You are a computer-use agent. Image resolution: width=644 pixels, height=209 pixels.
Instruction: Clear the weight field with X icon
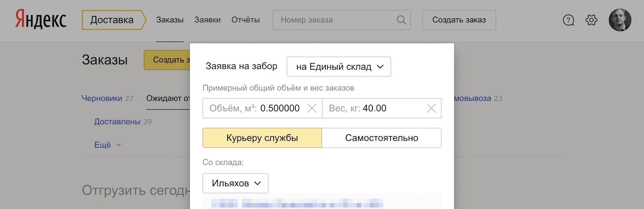coord(431,109)
